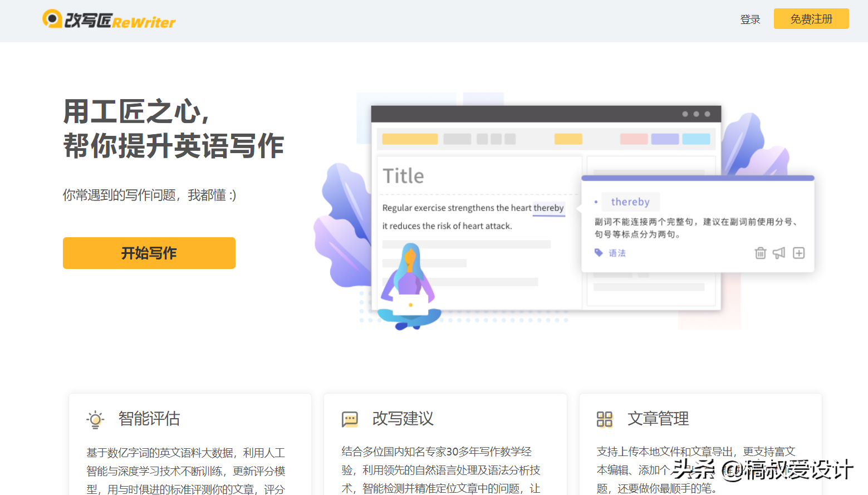The image size is (868, 495).
Task: Click the speech-bubble icon for 改写建议
Action: 350,419
